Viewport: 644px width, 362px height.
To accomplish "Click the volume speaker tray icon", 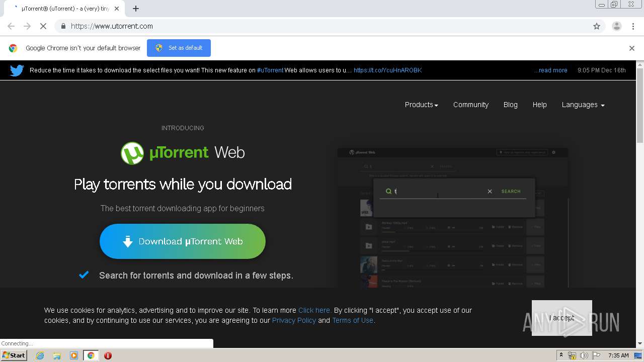I will pos(584,355).
